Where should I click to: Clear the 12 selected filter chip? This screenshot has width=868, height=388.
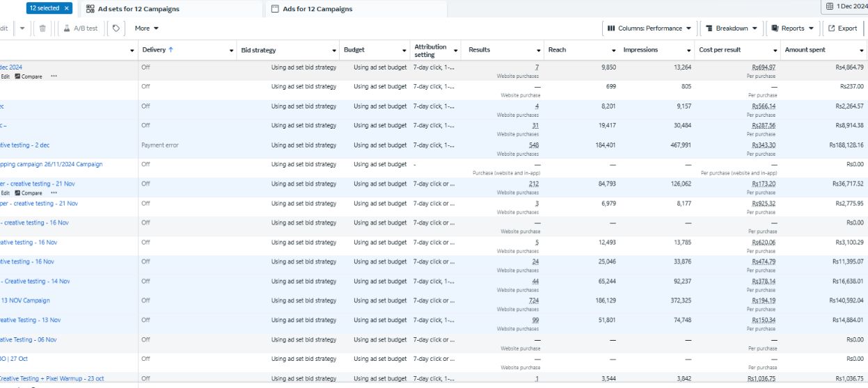point(66,8)
